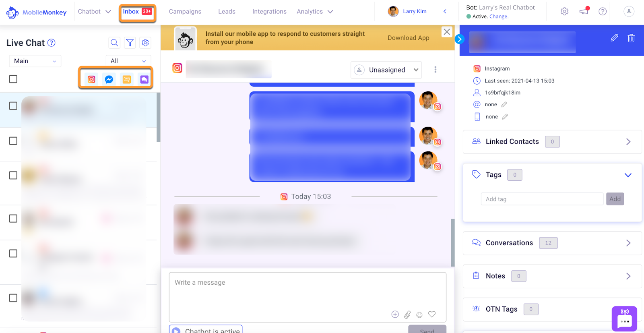Image resolution: width=644 pixels, height=333 pixels.
Task: Filter inbox by SMS channel
Action: tap(127, 79)
